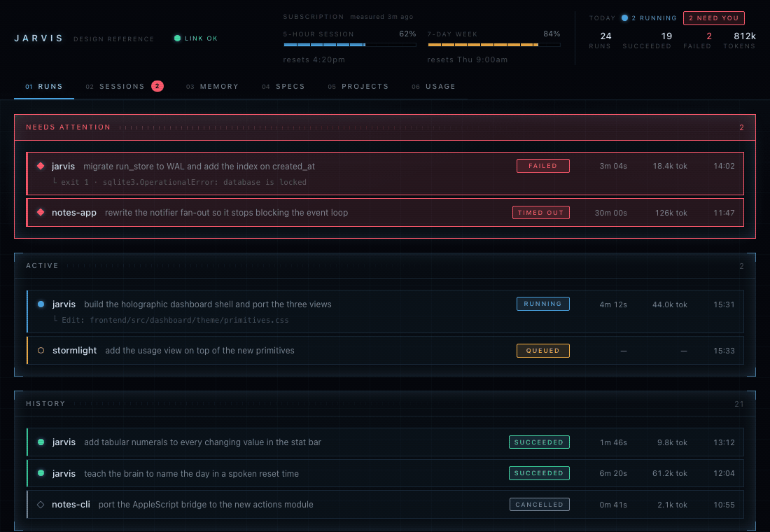This screenshot has width=770, height=532.
Task: Click the hollow amber circle on the stormlight run
Action: (x=41, y=350)
